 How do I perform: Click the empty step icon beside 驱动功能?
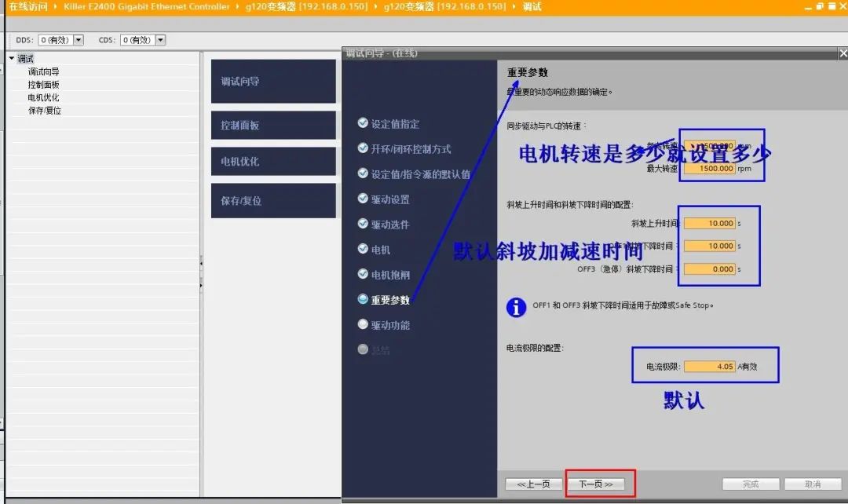click(x=363, y=324)
